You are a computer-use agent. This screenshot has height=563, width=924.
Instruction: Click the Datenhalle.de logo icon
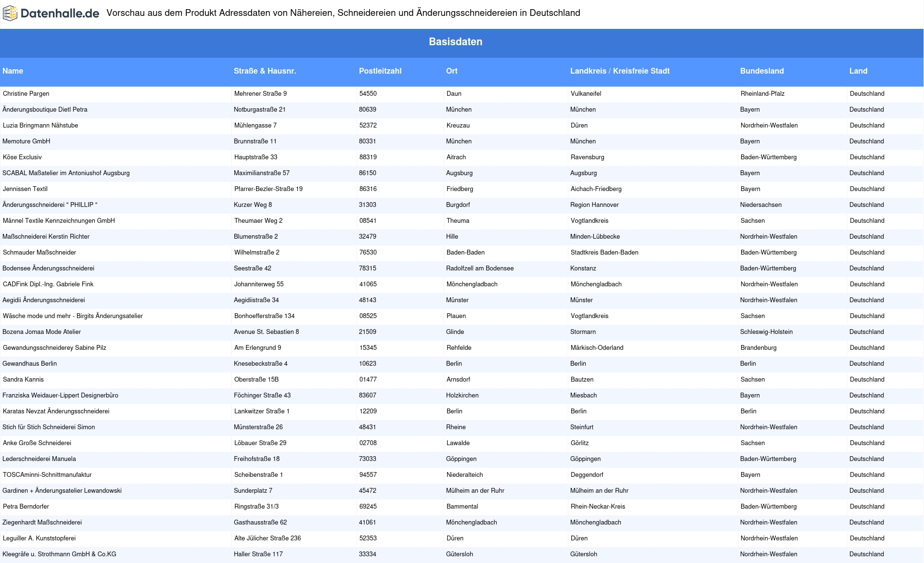[11, 13]
